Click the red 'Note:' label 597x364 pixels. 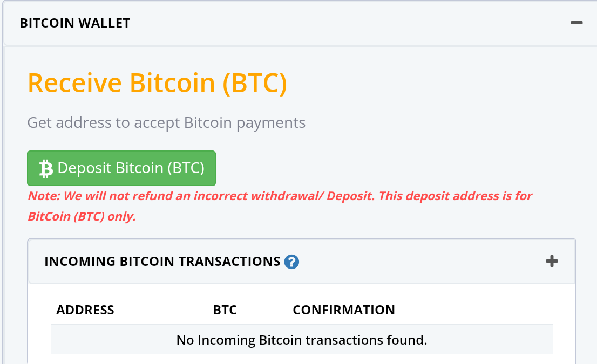pyautogui.click(x=42, y=196)
